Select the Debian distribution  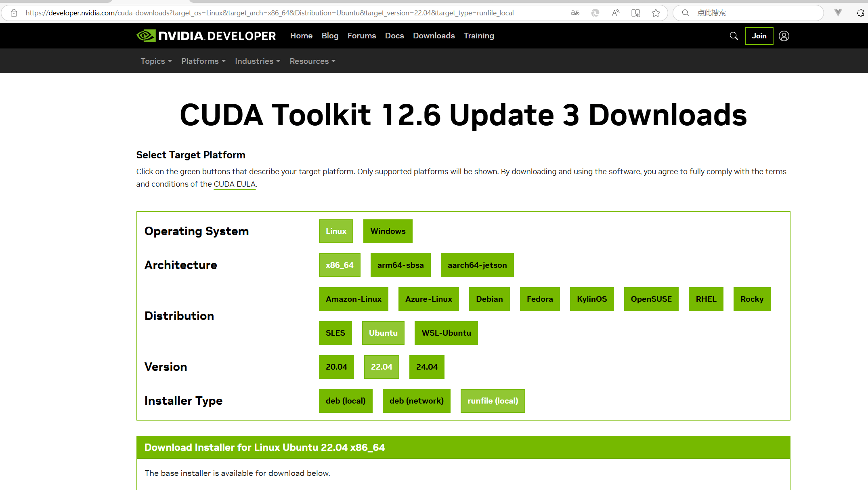(x=489, y=299)
